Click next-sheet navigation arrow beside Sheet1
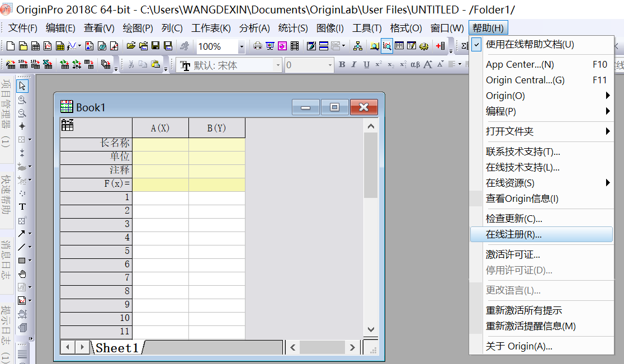Image resolution: width=624 pixels, height=364 pixels. click(82, 347)
